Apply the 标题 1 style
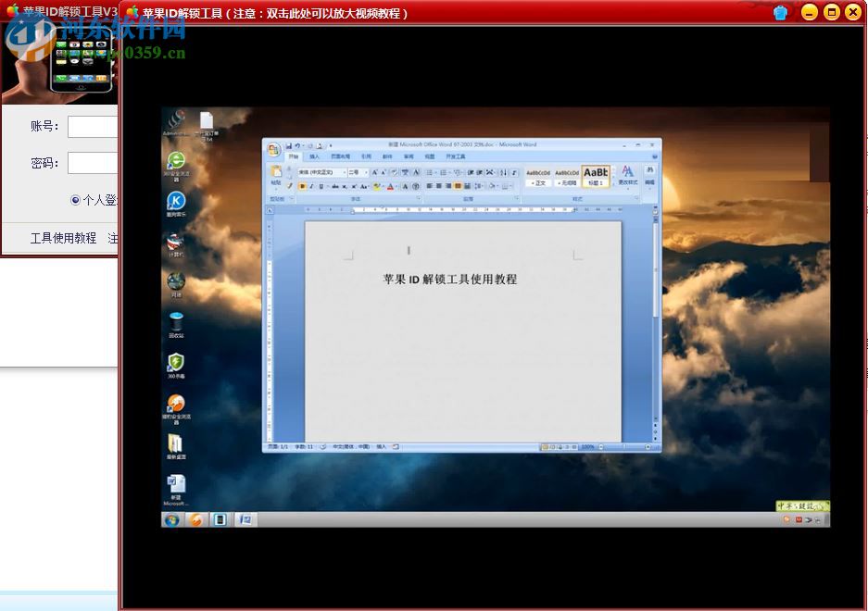Image resolution: width=868 pixels, height=611 pixels. point(596,177)
